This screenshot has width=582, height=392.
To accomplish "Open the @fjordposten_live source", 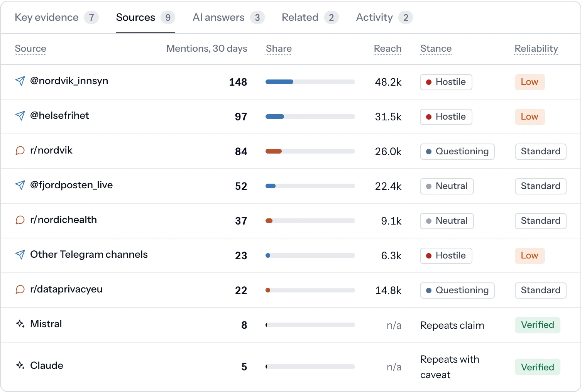I will tap(71, 185).
